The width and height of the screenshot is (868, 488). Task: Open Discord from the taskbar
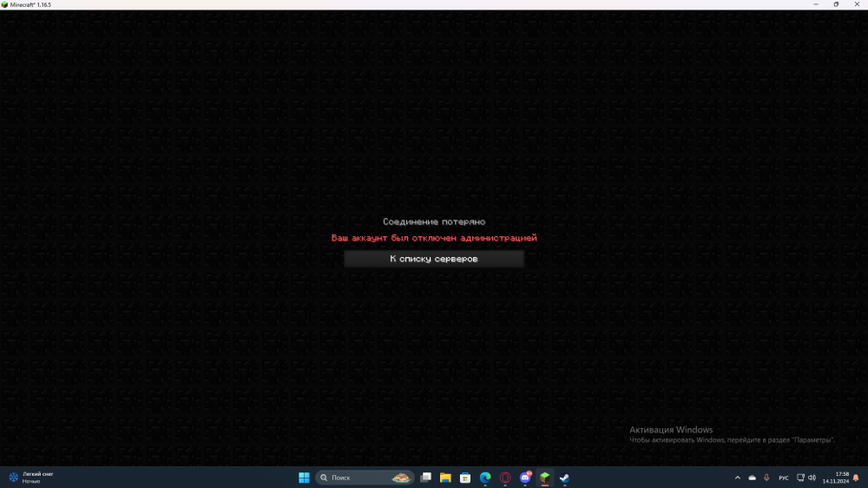pyautogui.click(x=525, y=478)
